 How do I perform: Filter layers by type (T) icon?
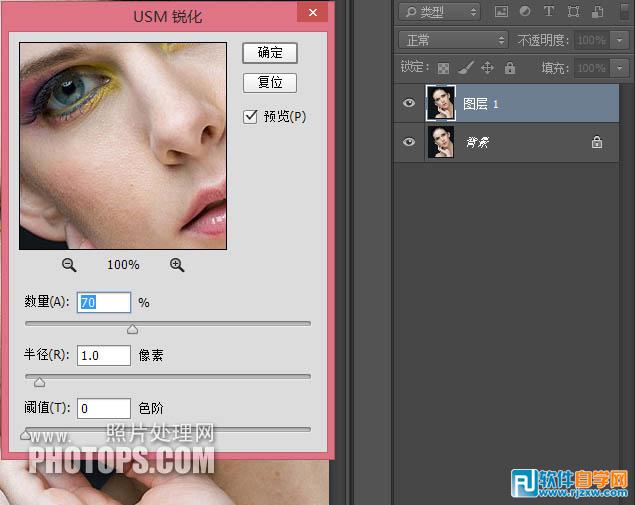click(x=549, y=11)
